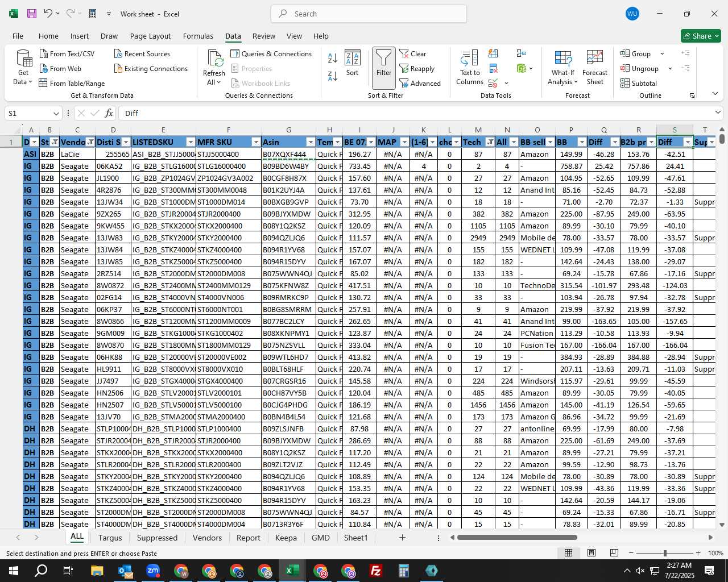Open Recent Sources
Viewport: 728px width, 582px height.
[x=142, y=53]
